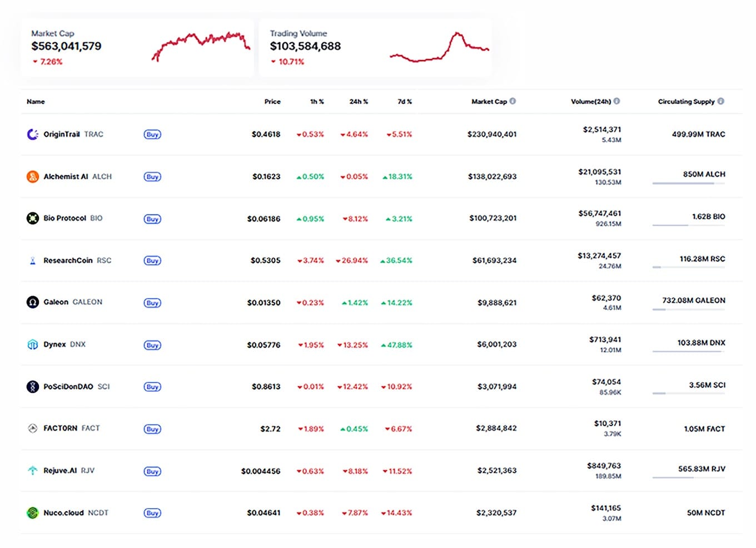Click the Volume(24h) info icon

(x=618, y=101)
